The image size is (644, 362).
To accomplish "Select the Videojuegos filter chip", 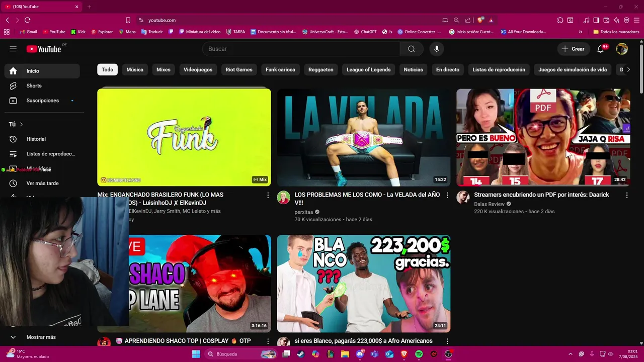I will click(x=198, y=70).
